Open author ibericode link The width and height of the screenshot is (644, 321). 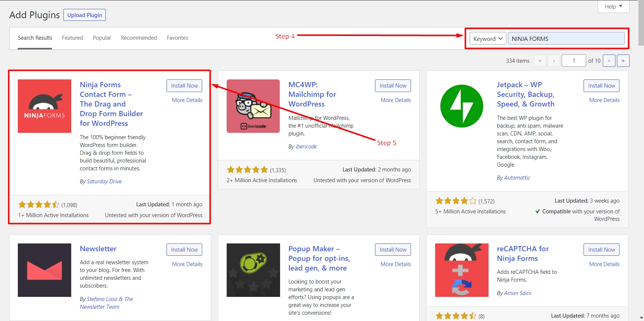point(306,147)
